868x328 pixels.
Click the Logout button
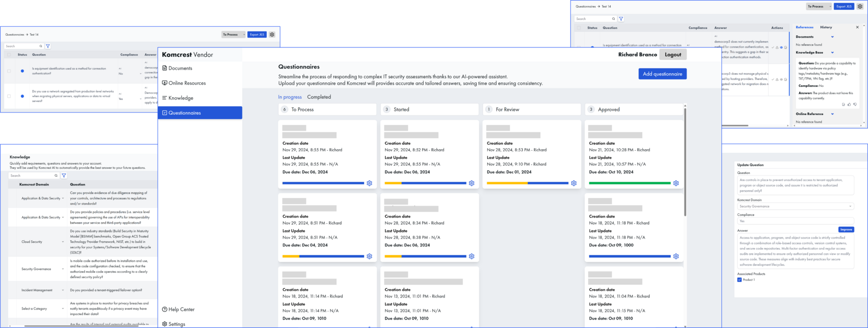coord(673,55)
